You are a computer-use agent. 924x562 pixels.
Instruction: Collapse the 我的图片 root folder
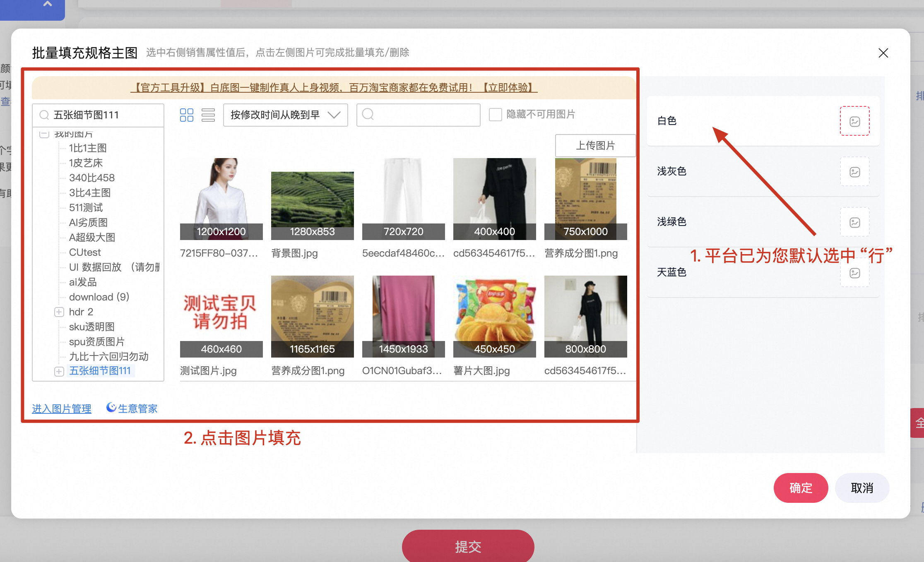point(44,134)
